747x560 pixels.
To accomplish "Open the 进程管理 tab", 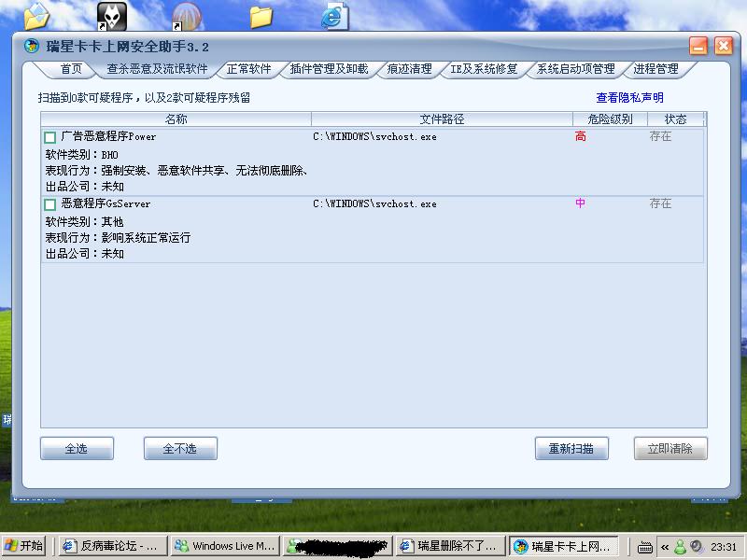I will tap(656, 69).
